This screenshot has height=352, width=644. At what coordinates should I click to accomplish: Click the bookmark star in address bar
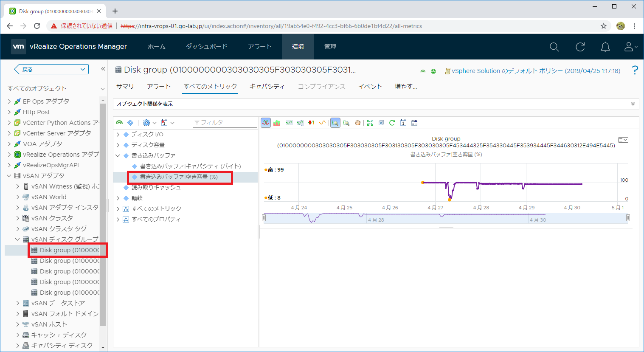click(604, 26)
